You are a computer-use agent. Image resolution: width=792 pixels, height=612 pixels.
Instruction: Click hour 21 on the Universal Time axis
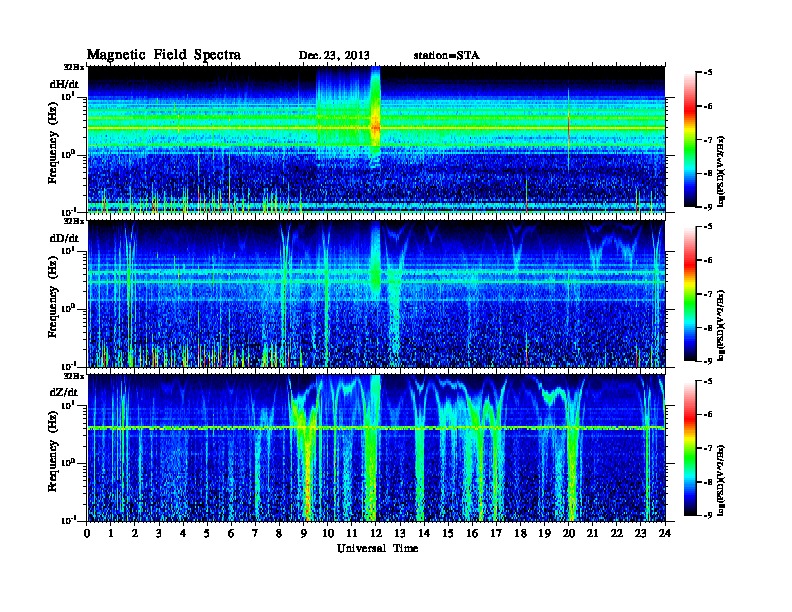[x=593, y=533]
